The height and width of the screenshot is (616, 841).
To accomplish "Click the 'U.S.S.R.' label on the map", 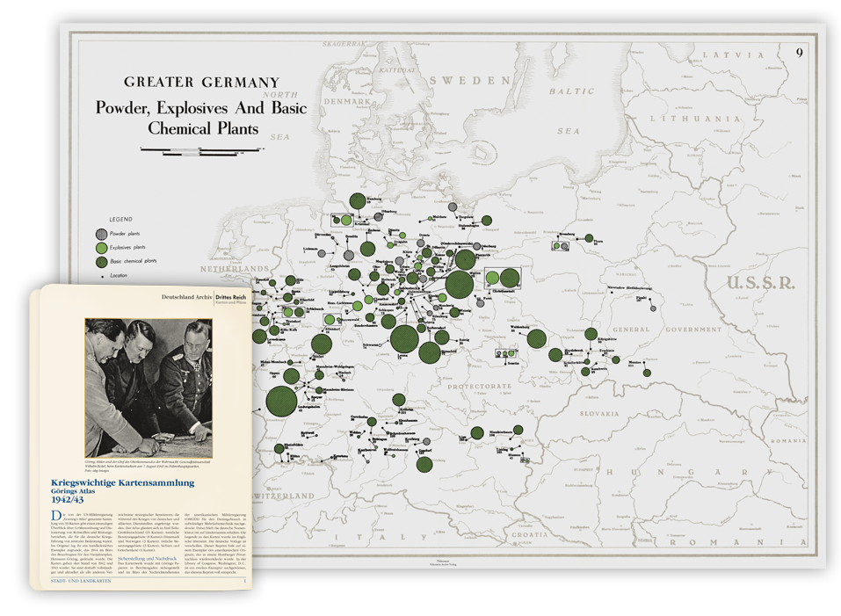I will (760, 283).
